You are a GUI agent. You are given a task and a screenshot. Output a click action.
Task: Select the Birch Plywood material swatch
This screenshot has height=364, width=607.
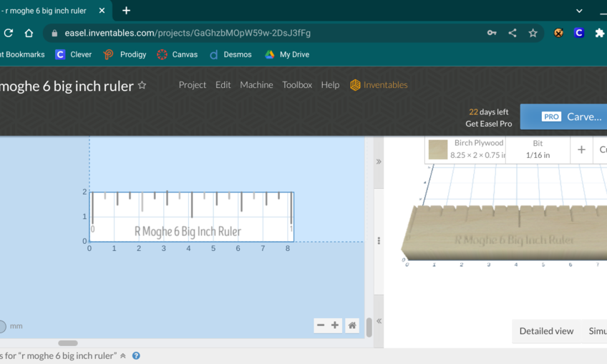tap(438, 149)
